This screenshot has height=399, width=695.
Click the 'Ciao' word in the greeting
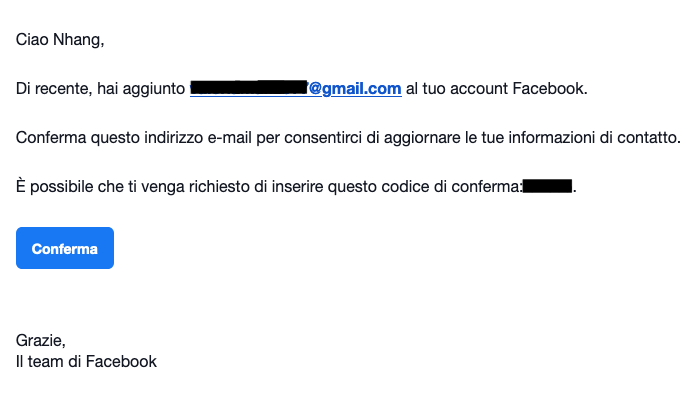(x=32, y=39)
